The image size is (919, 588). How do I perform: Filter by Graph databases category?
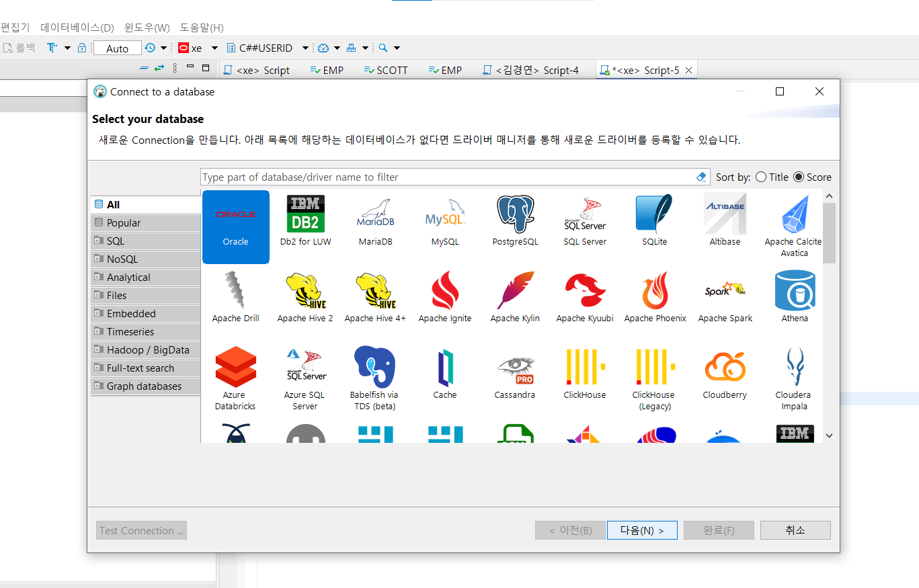(145, 386)
